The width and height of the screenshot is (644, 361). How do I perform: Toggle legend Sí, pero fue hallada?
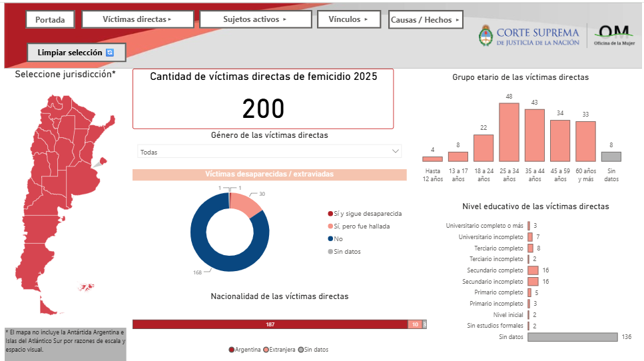(x=358, y=226)
